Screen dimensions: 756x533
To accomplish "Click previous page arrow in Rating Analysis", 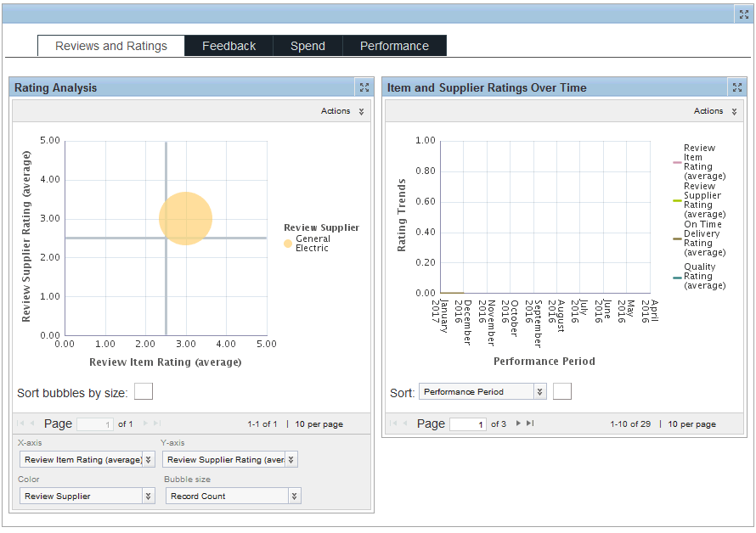I will (32, 424).
